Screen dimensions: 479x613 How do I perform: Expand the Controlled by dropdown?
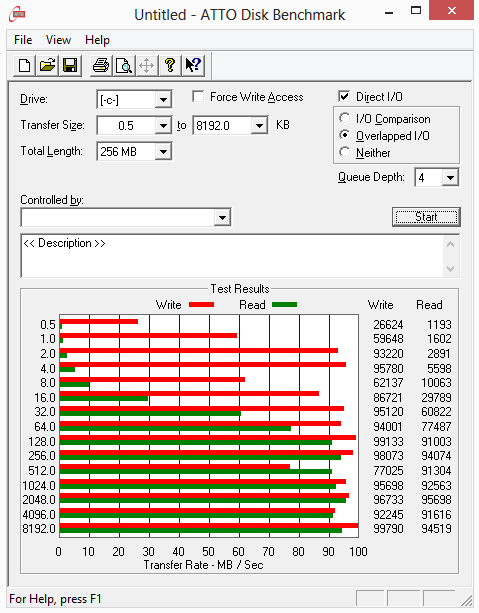click(x=222, y=217)
